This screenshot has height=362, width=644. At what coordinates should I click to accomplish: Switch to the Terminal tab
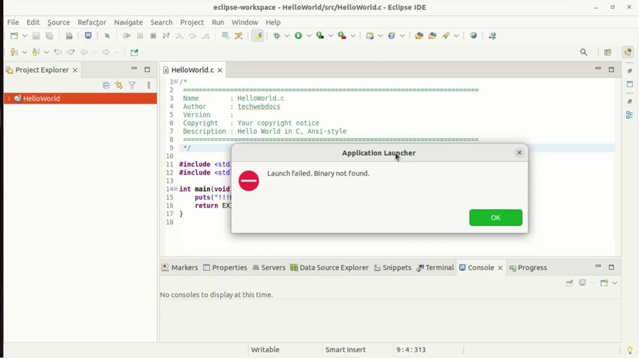click(x=435, y=268)
